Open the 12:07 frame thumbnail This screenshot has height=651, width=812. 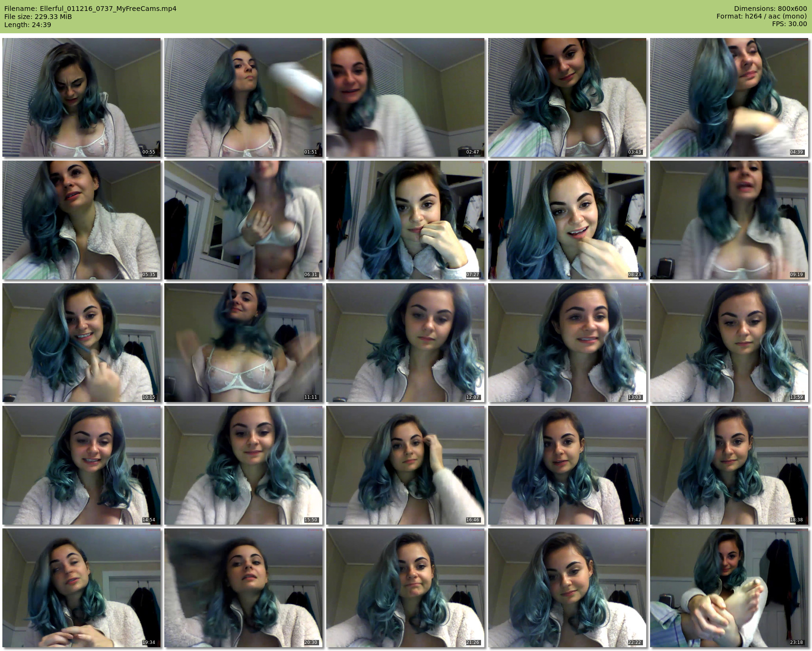point(406,343)
